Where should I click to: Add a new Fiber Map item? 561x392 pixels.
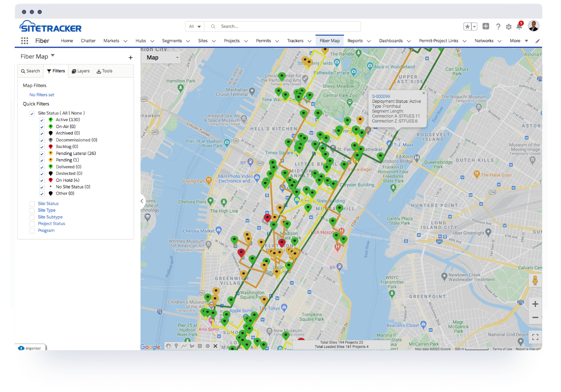click(x=131, y=57)
